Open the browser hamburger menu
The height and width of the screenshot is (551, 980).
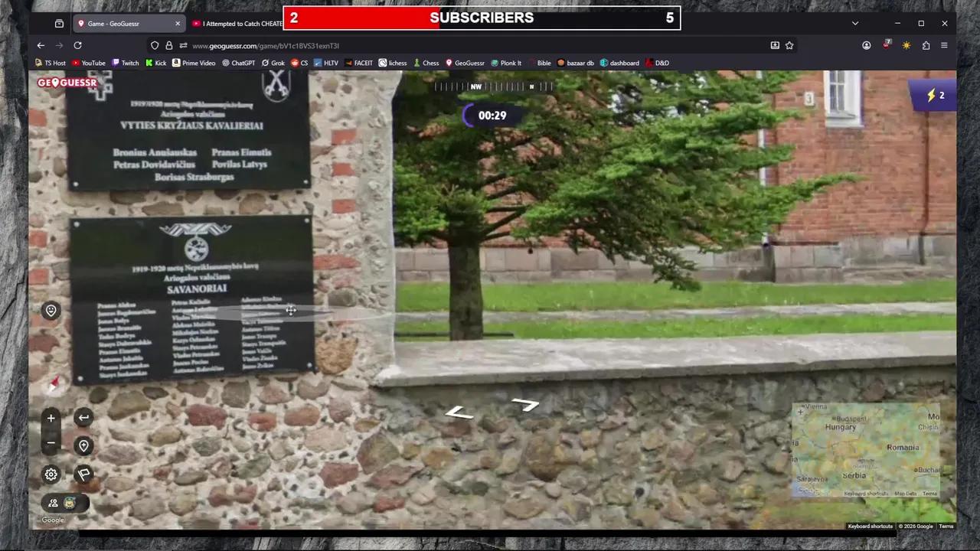pyautogui.click(x=944, y=45)
